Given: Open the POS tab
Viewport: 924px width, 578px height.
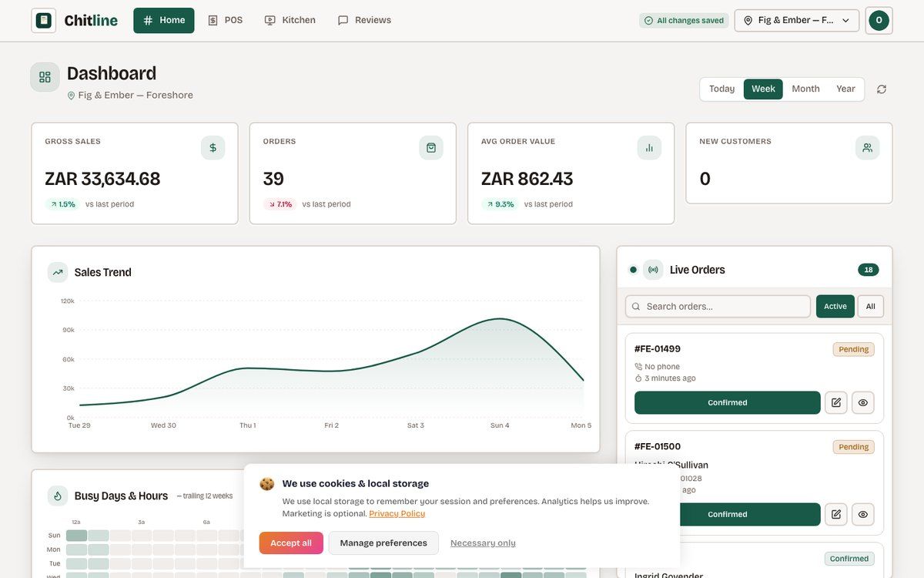Looking at the screenshot, I should click(x=225, y=21).
